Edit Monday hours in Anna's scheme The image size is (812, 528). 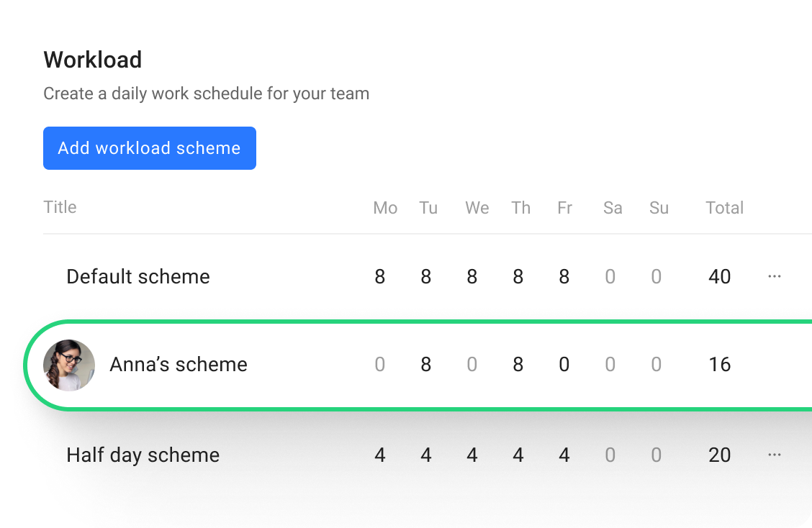pyautogui.click(x=380, y=365)
